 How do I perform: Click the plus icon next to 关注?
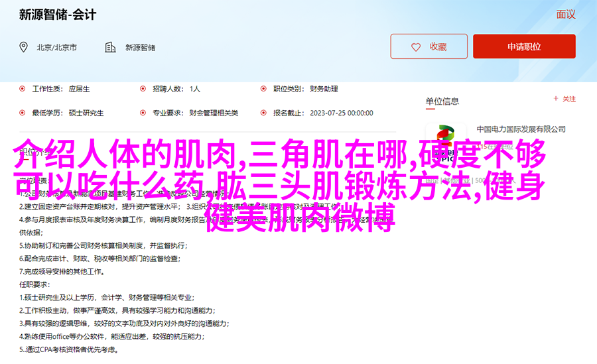tap(555, 99)
